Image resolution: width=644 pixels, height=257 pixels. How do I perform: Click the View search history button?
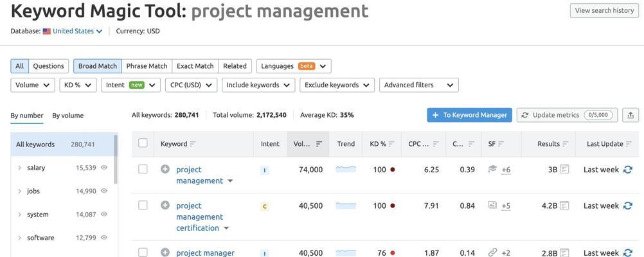pyautogui.click(x=604, y=11)
